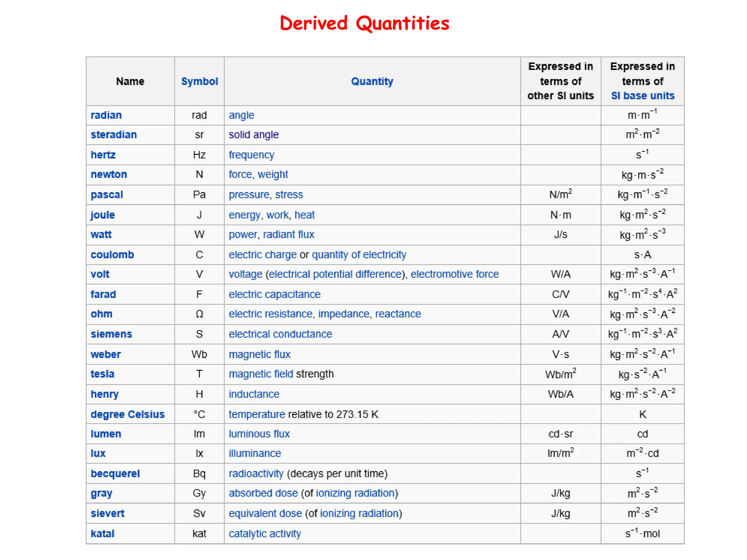Click the Symbol column header link
Image resolution: width=747 pixels, height=560 pixels.
200,81
